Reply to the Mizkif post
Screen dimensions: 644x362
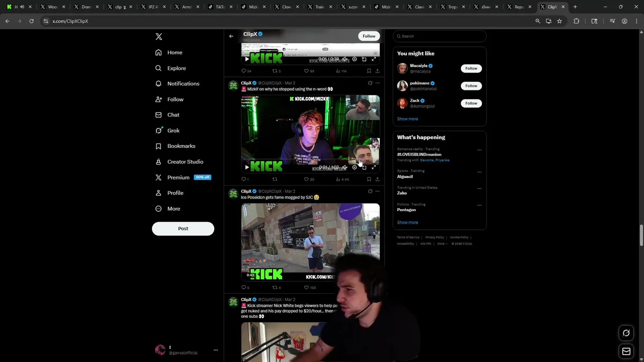[x=245, y=179]
